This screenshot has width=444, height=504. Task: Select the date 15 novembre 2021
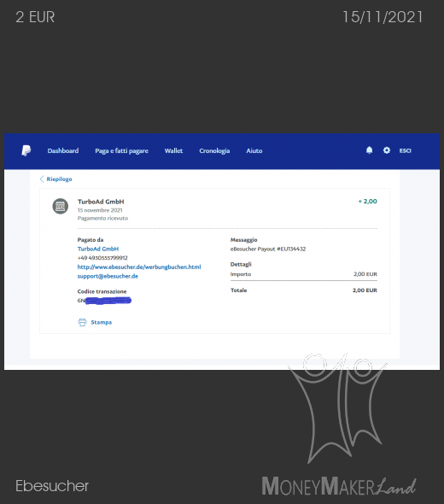pyautogui.click(x=100, y=210)
